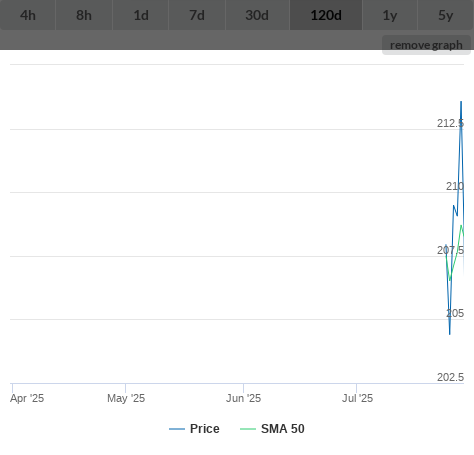This screenshot has width=474, height=455.
Task: Click the blue Price legend line swatch
Action: (x=177, y=429)
